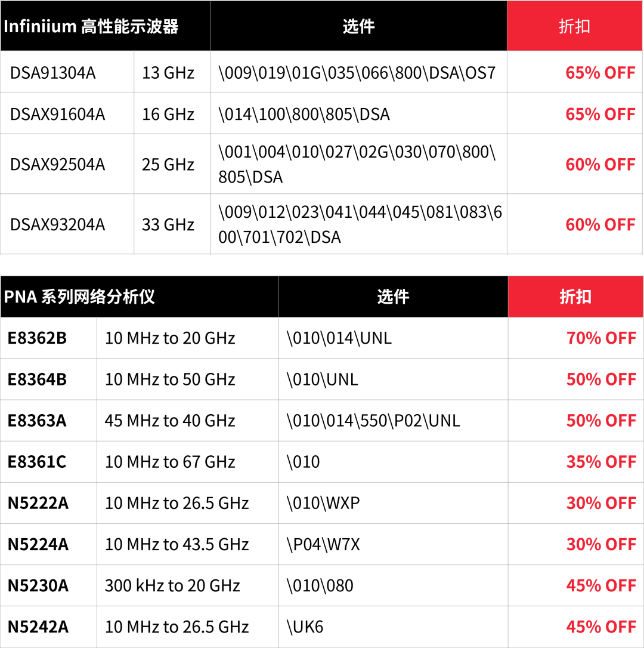
Task: Click the Infiniium 高性能示波器 table header
Action: [91, 26]
